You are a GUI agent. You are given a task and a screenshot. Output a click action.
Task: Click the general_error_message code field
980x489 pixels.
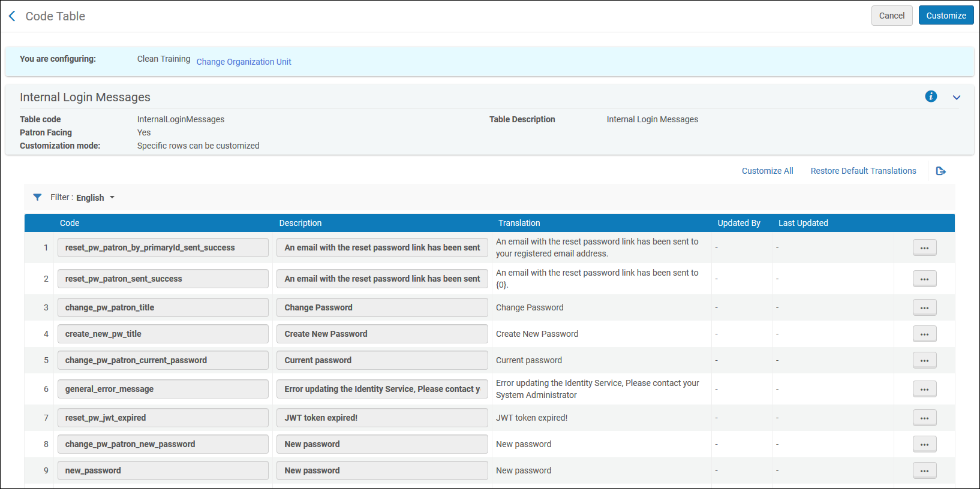163,389
